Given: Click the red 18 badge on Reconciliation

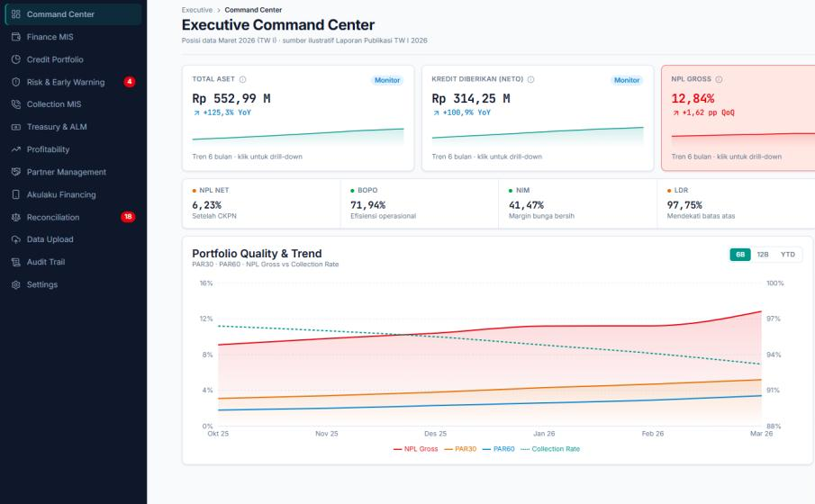Looking at the screenshot, I should [x=128, y=217].
